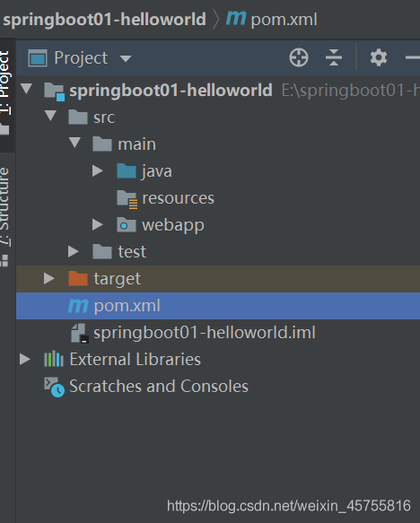This screenshot has width=420, height=523.
Task: Select the target tree item
Action: coord(117,279)
